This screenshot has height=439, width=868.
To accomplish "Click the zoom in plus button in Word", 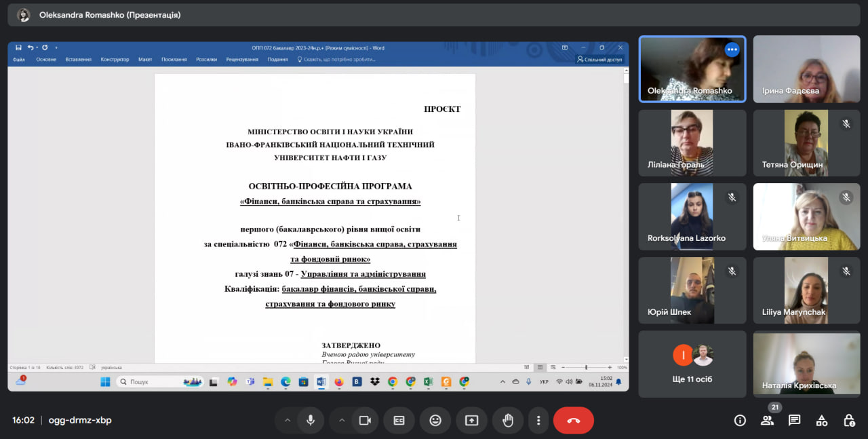I will [610, 367].
